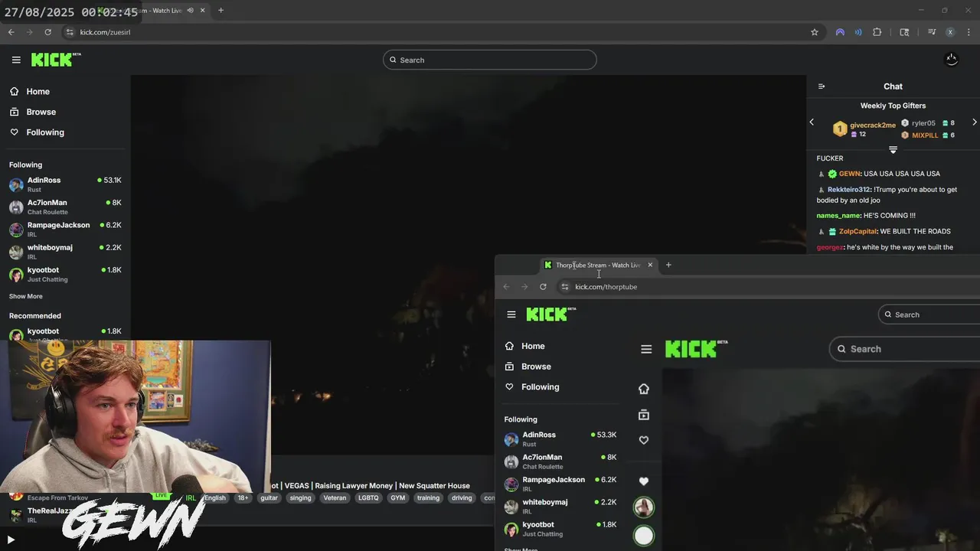
Task: Click the play button at bottom left
Action: tap(11, 540)
